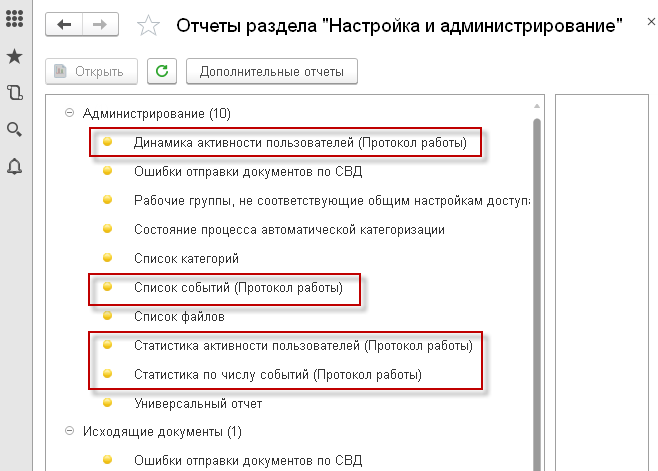Open Favorites star in left sidebar
Screen dimensions: 658x471
(14, 57)
